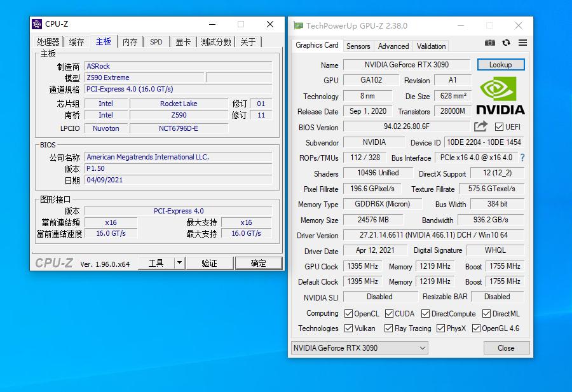
Task: Click the BIOS Version value field
Action: (406, 126)
